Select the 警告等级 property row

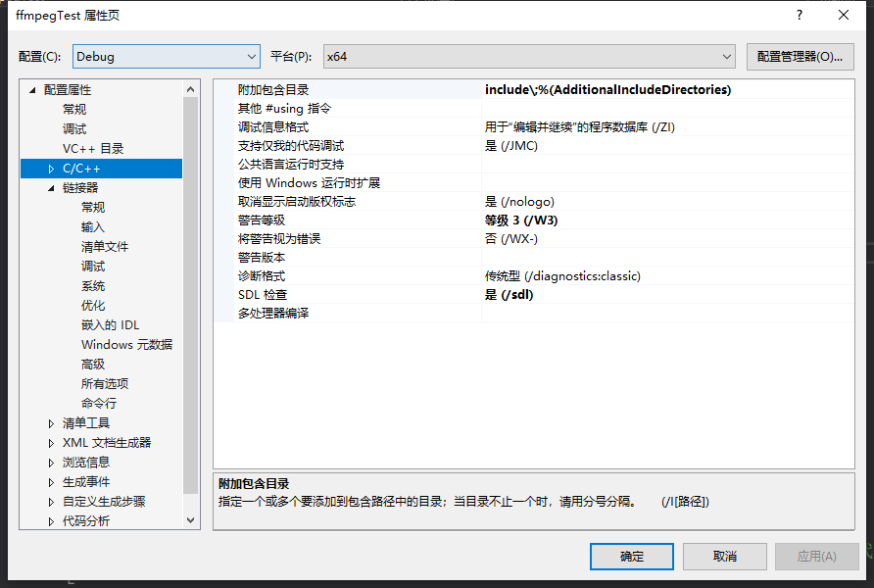[534, 220]
